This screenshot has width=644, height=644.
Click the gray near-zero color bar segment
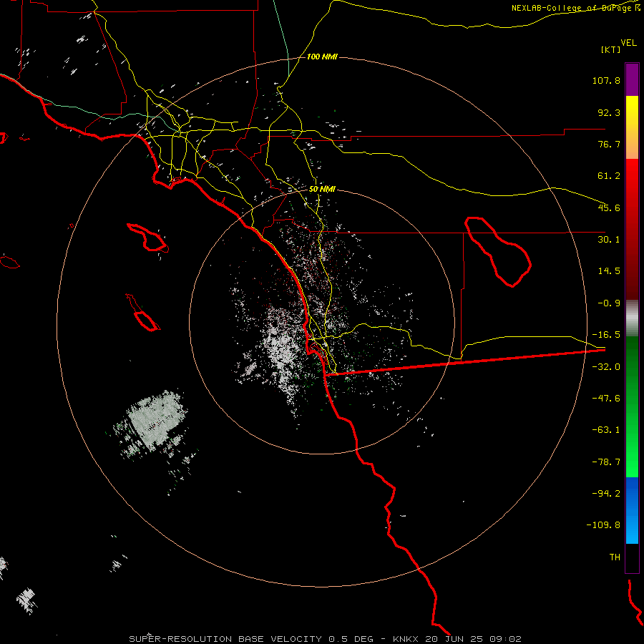tap(632, 318)
